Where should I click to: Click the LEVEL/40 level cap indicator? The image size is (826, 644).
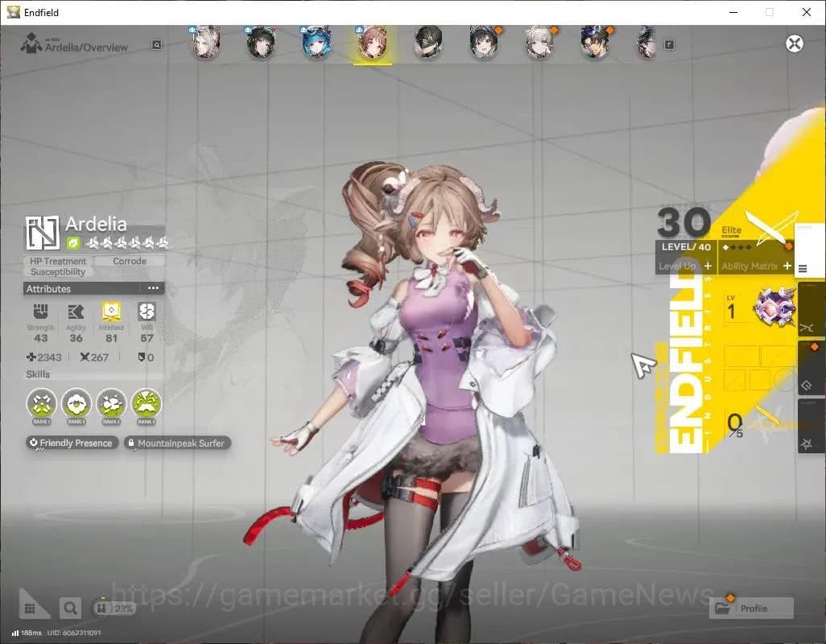686,246
